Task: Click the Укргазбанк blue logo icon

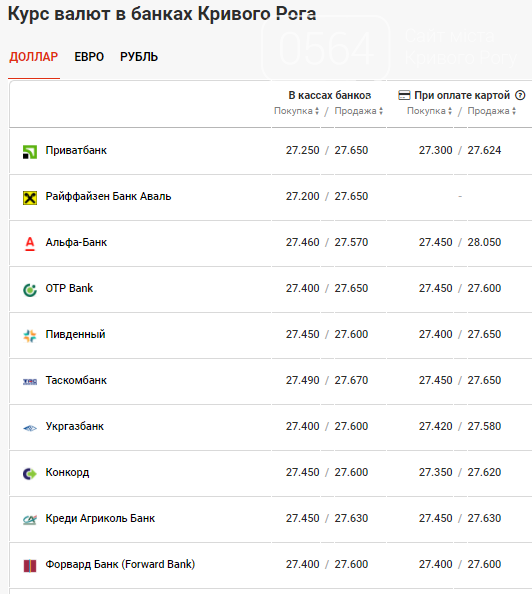Action: [30, 428]
